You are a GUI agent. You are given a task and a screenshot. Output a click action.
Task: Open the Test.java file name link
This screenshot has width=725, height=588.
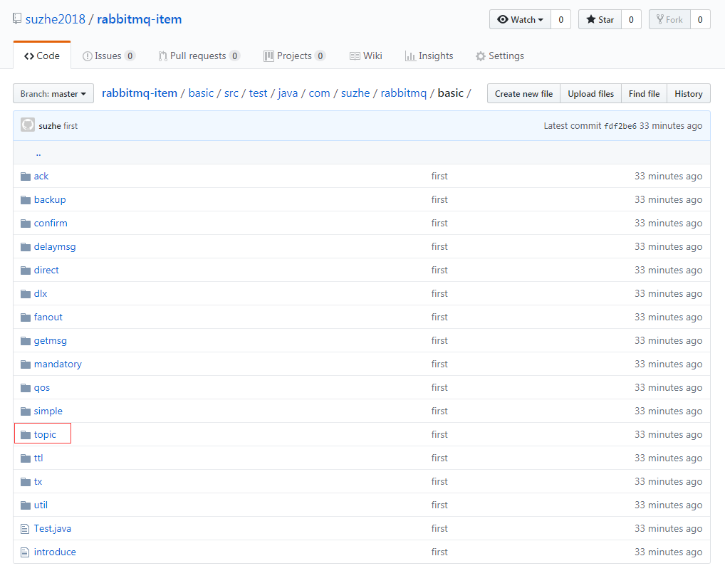point(52,529)
